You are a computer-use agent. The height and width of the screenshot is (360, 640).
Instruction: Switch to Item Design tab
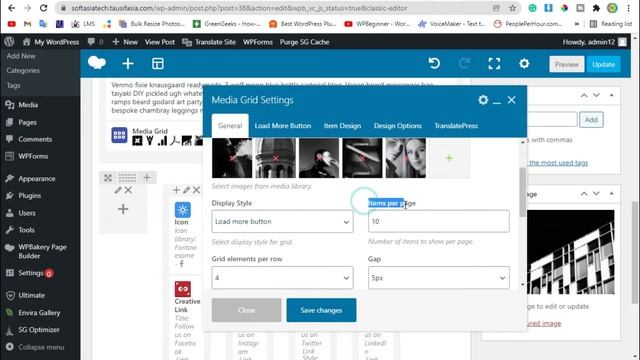click(342, 126)
